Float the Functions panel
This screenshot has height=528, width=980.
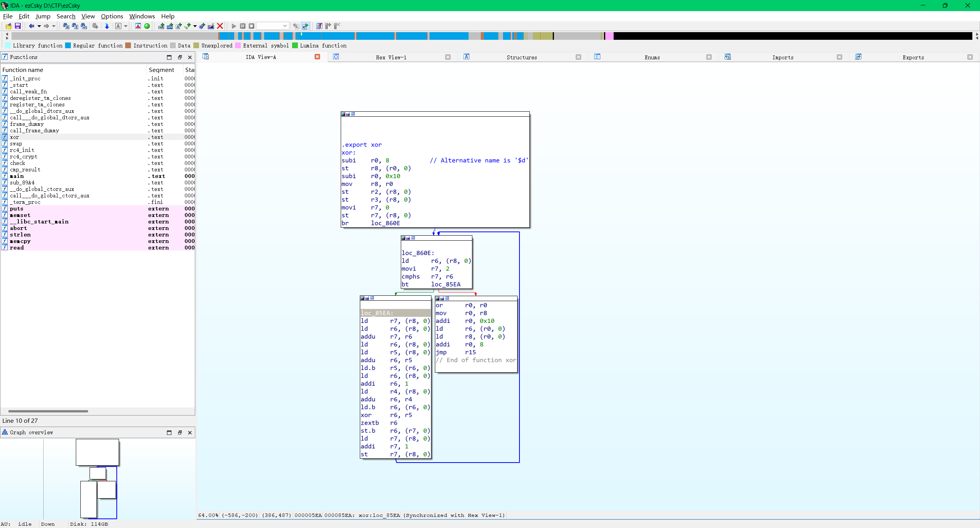coord(180,57)
